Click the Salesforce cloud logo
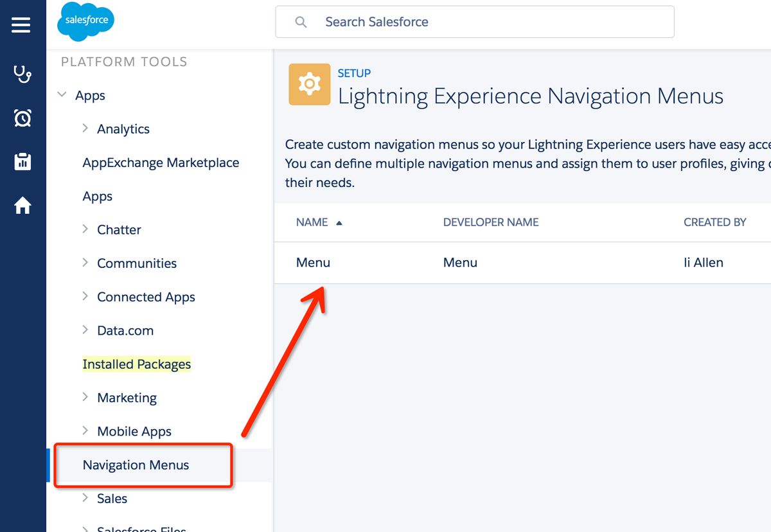 click(85, 21)
